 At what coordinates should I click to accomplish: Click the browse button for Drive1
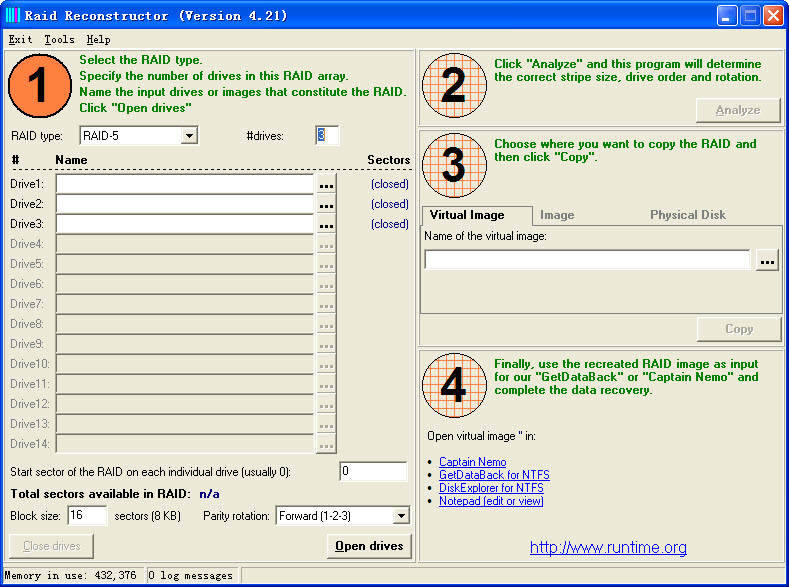click(326, 185)
